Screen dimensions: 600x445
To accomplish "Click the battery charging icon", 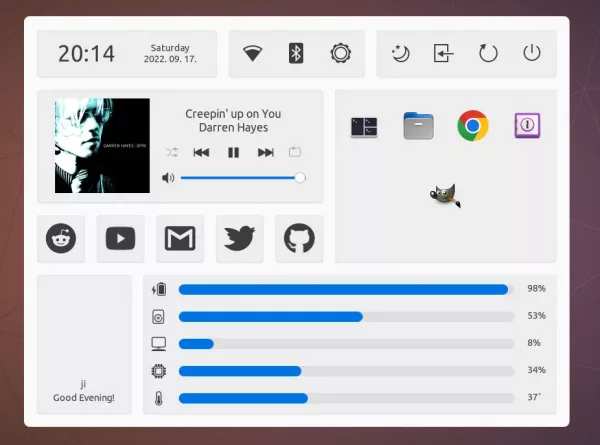I will coord(159,290).
